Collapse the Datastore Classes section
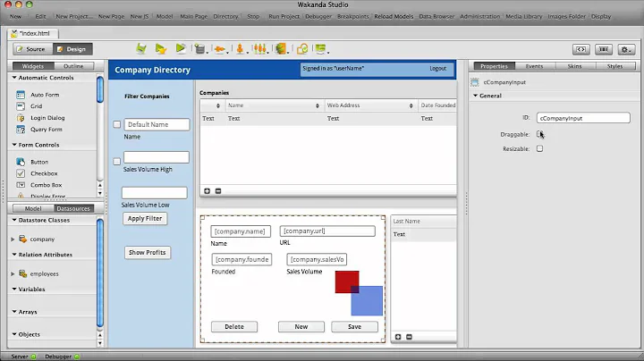This screenshot has width=644, height=361. 14,220
